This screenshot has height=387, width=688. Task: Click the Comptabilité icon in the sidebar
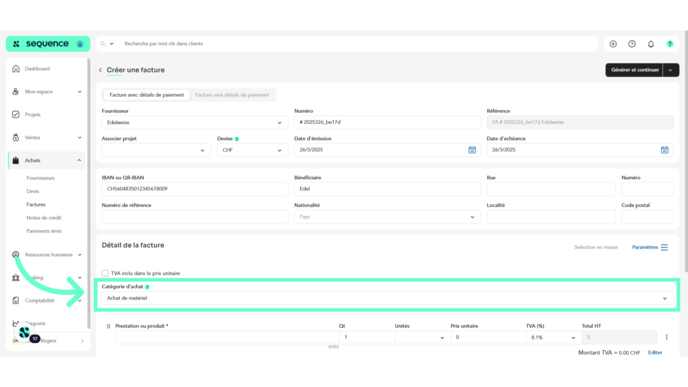click(16, 301)
